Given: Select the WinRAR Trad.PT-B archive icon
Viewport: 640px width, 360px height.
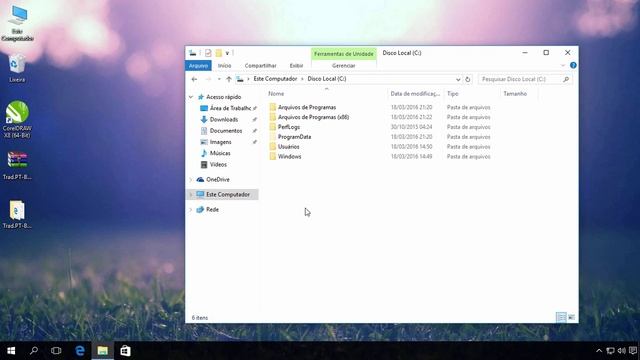Looking at the screenshot, I should click(17, 165).
